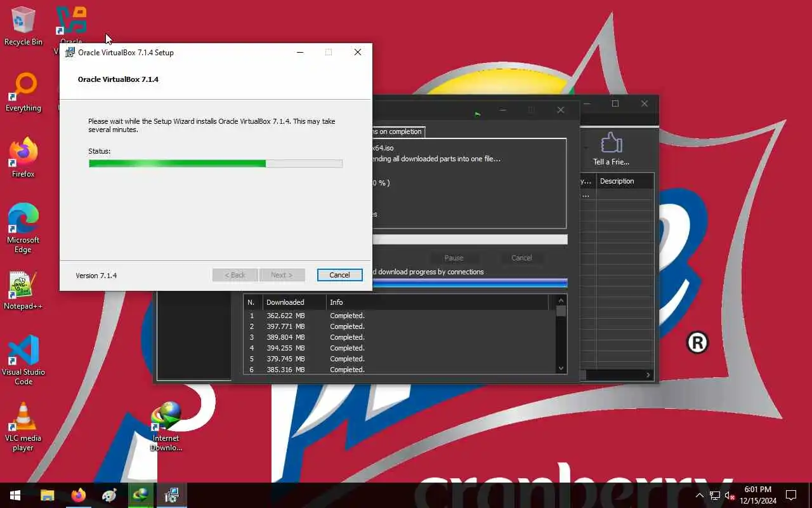Click the N. column header
This screenshot has height=508, width=812.
point(253,302)
